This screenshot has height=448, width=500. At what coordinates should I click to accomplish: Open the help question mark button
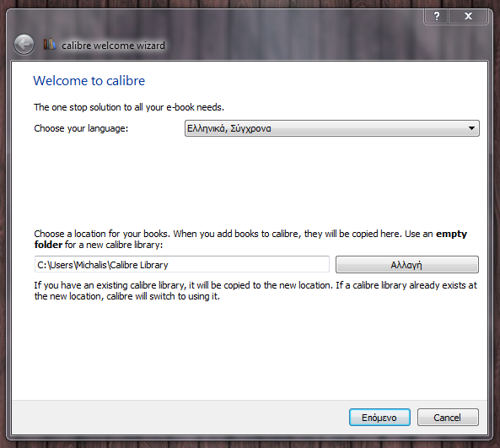tap(436, 16)
